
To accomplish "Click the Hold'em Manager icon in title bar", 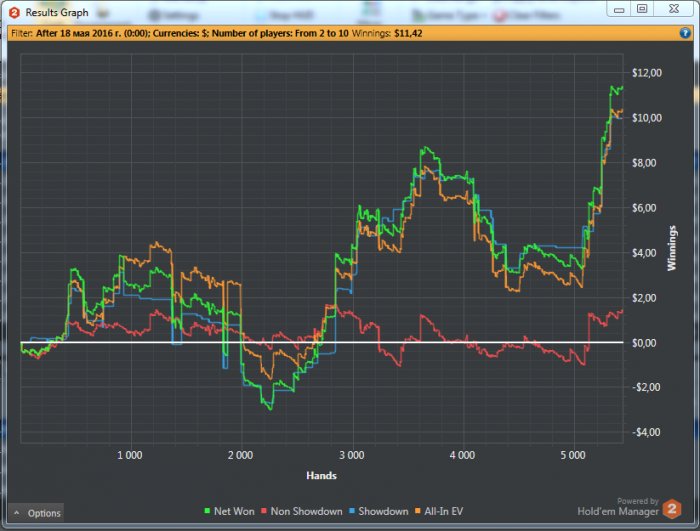I will [x=14, y=12].
